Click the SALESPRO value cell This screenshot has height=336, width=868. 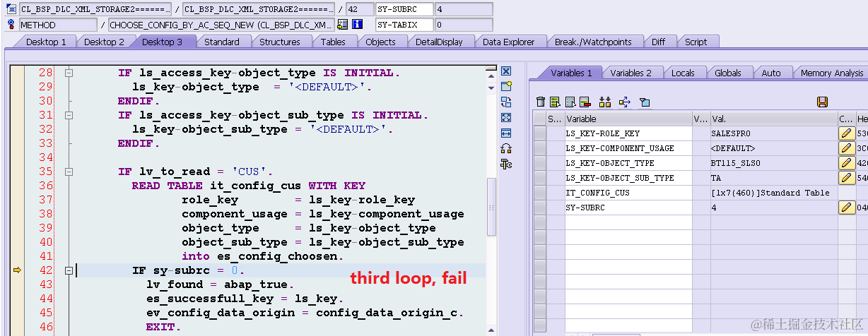click(x=774, y=133)
